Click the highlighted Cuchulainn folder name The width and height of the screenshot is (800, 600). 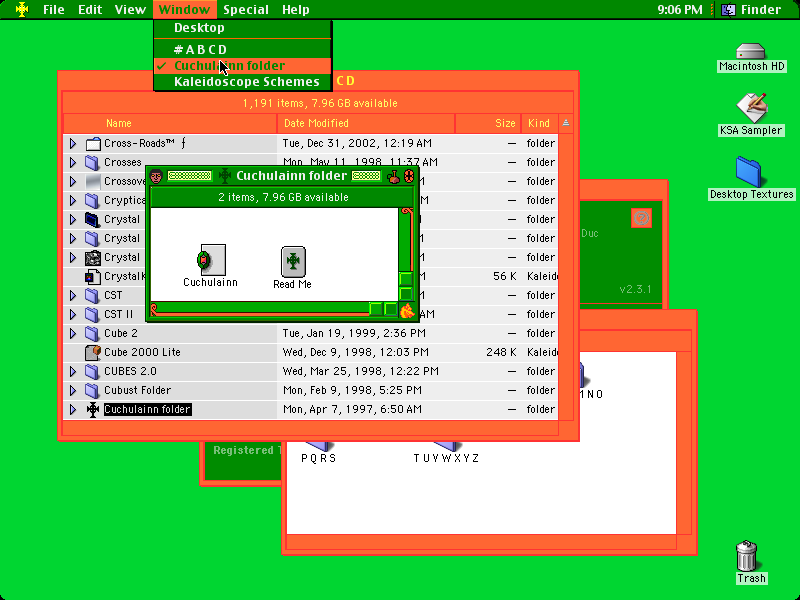tap(148, 410)
